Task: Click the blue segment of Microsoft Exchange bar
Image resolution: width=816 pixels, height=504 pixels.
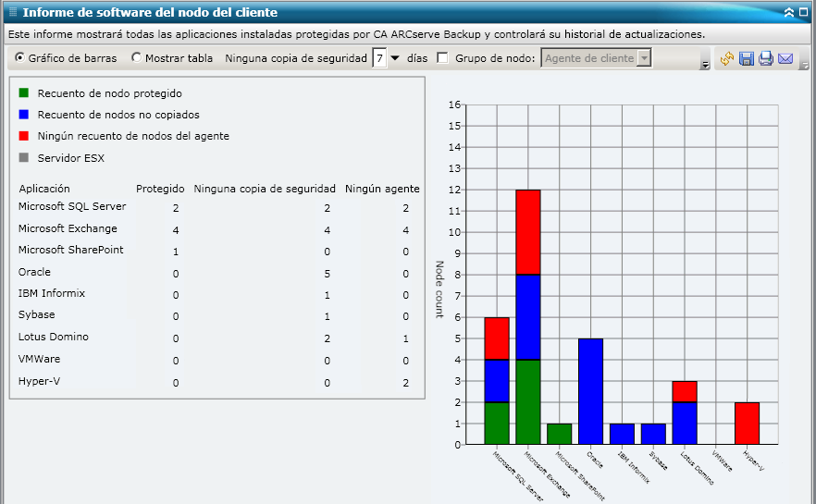Action: [x=528, y=317]
